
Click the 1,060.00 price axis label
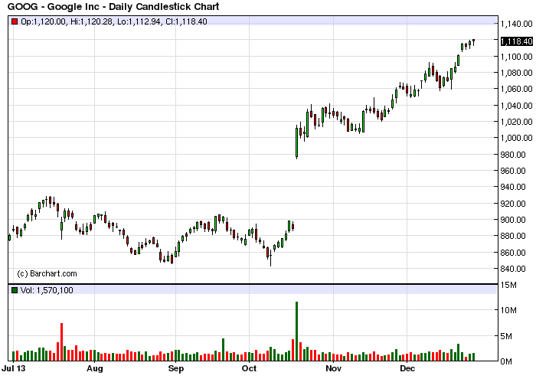click(x=517, y=89)
